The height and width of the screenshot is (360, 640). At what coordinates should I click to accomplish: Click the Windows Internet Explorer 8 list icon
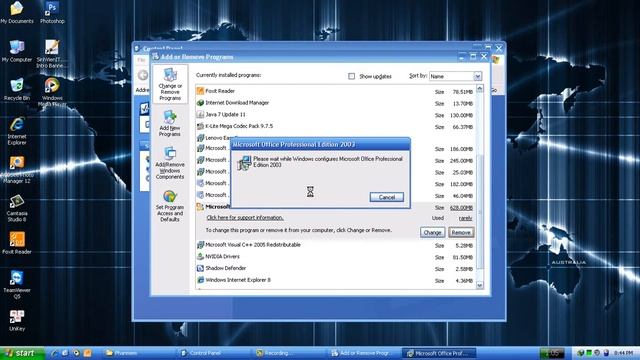tap(200, 280)
